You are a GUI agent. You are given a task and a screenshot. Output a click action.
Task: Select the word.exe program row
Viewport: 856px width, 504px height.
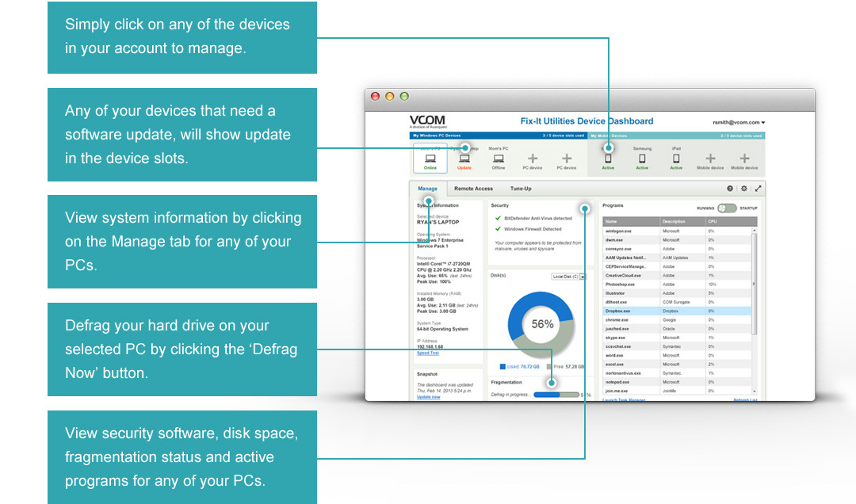coord(677,355)
